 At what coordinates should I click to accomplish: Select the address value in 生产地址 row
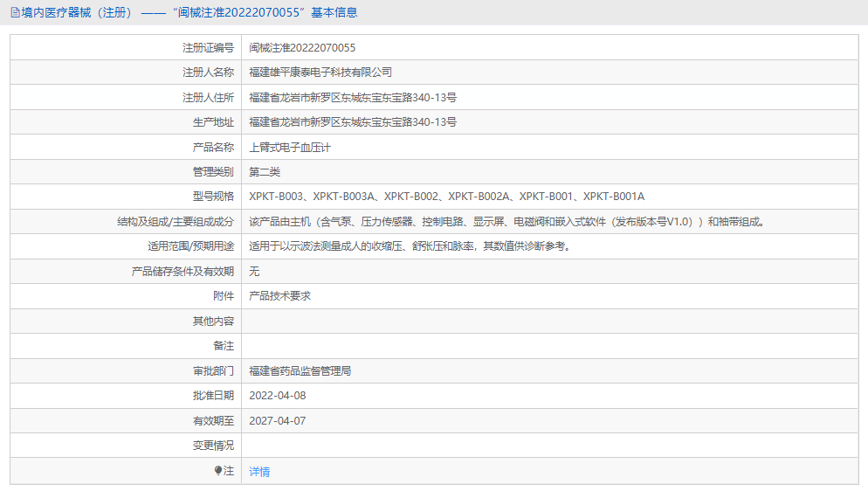353,121
